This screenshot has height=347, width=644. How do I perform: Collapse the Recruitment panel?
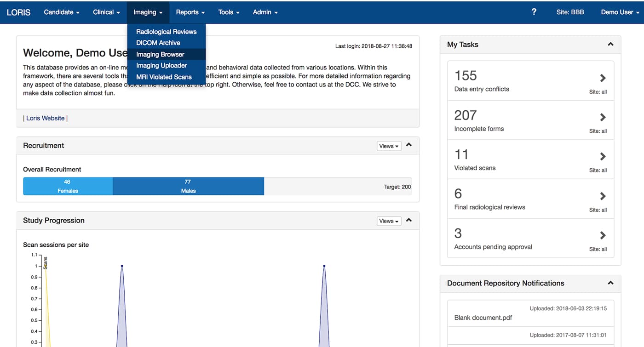409,145
